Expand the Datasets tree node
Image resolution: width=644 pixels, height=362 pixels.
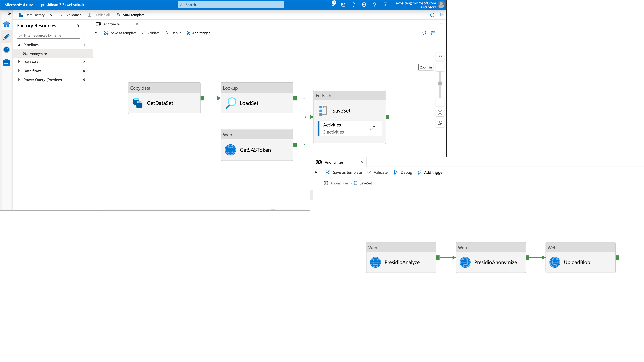(19, 62)
